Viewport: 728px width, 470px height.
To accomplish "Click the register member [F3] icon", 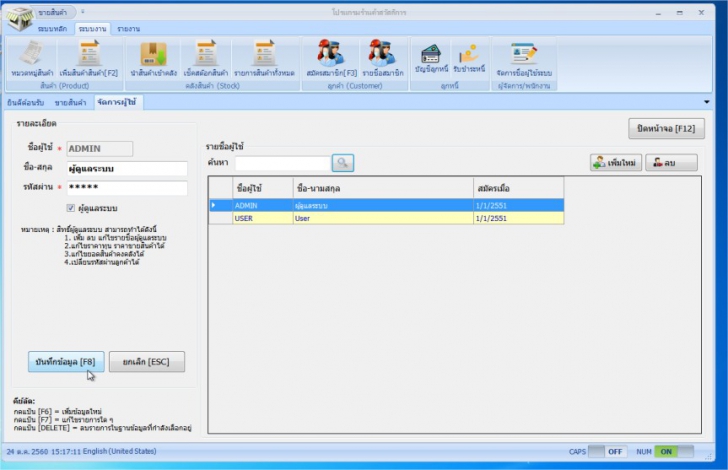I will click(332, 59).
